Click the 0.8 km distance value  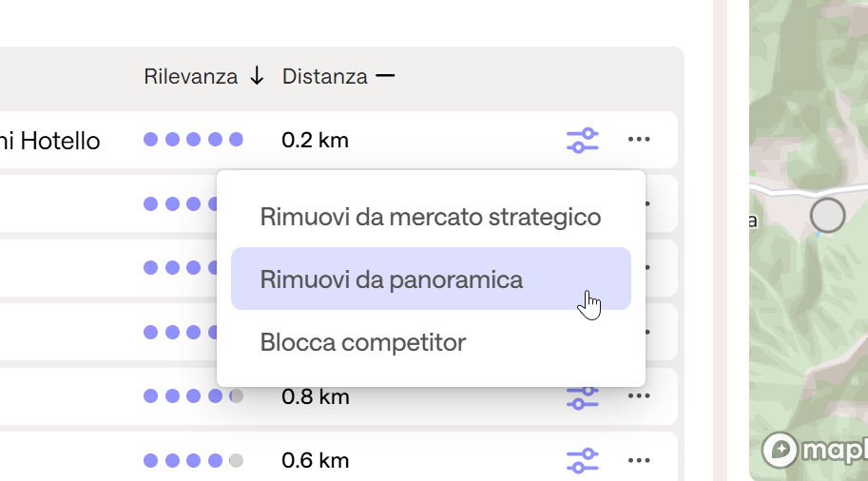pos(315,396)
